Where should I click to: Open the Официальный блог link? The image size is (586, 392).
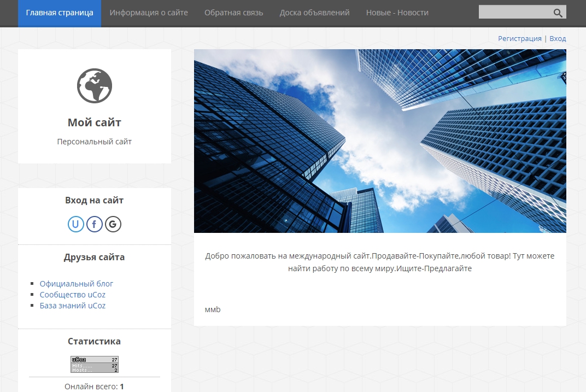point(77,284)
